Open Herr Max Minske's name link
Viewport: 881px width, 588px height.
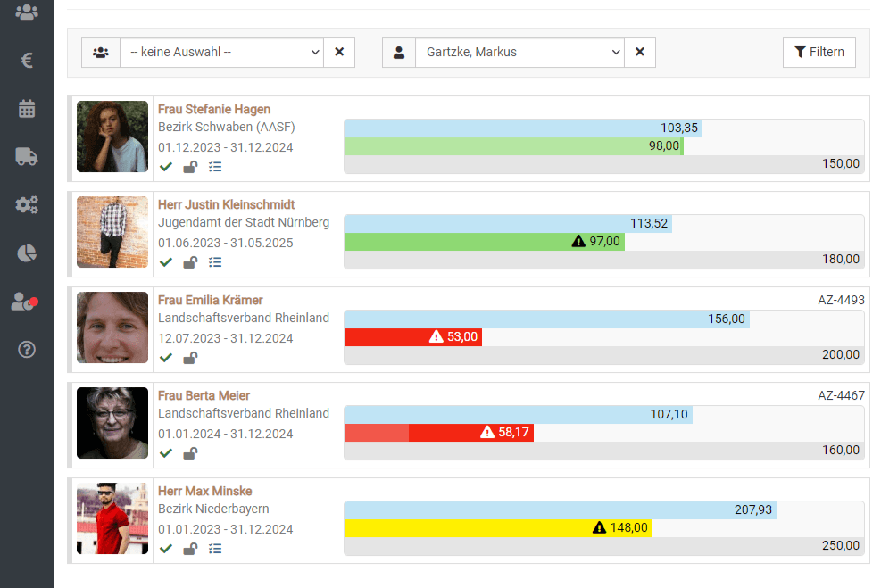[205, 491]
